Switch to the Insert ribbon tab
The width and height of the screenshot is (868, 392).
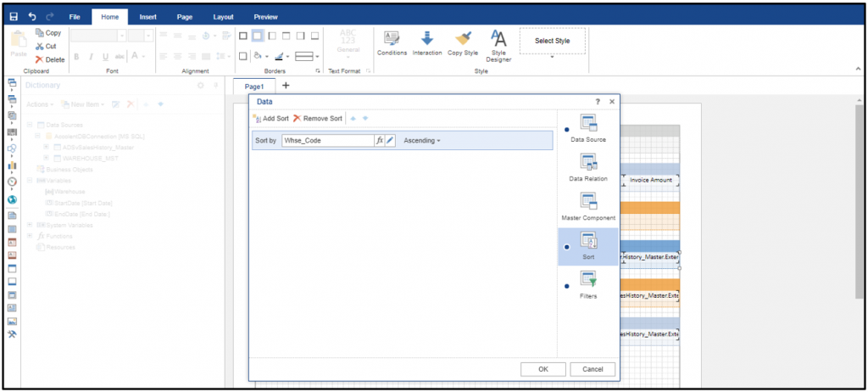tap(147, 17)
